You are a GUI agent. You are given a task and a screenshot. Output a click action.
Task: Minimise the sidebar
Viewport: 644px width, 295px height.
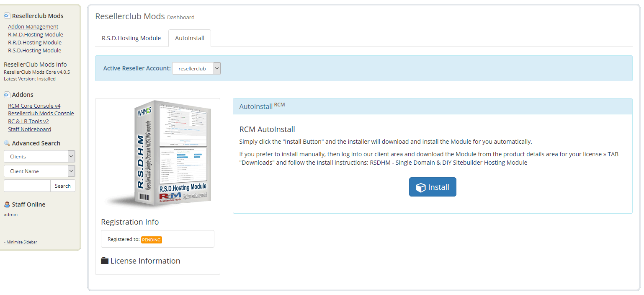pos(20,242)
